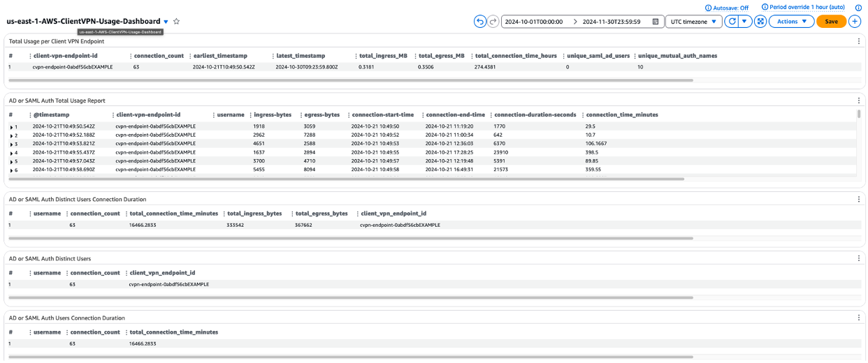
Task: Open the dashboard name switcher dropdown
Action: pyautogui.click(x=166, y=22)
